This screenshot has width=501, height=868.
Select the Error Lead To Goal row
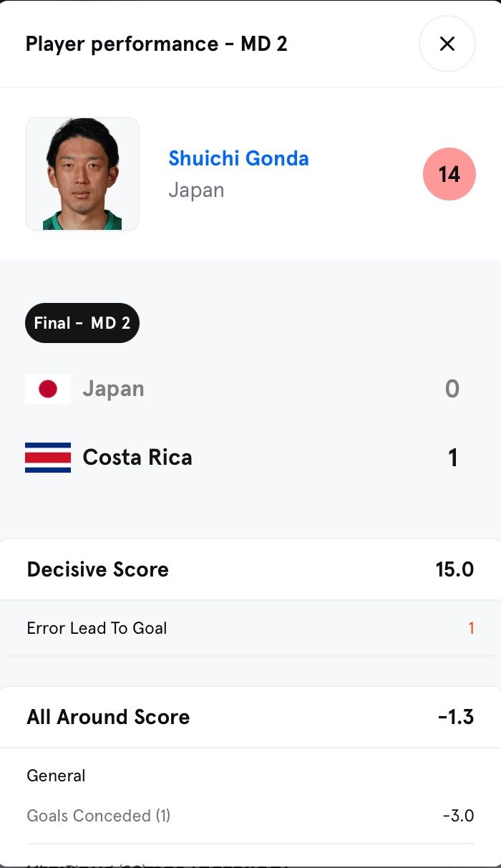[97, 628]
